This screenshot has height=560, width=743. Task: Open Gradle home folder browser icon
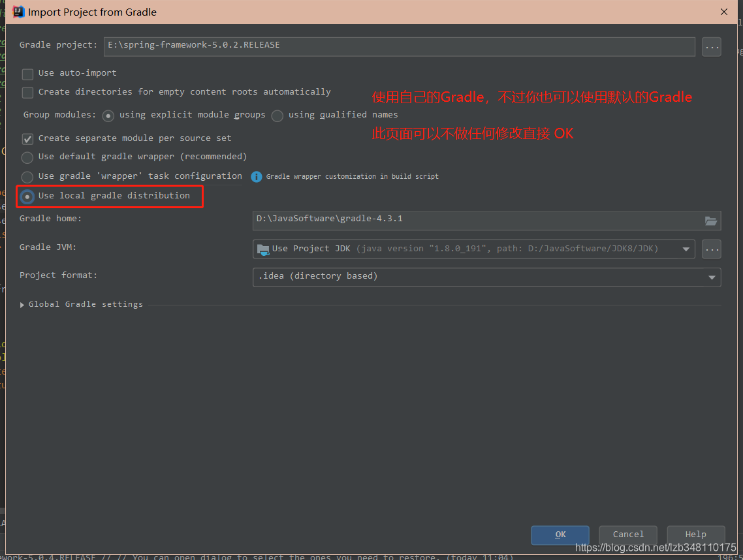pos(710,221)
